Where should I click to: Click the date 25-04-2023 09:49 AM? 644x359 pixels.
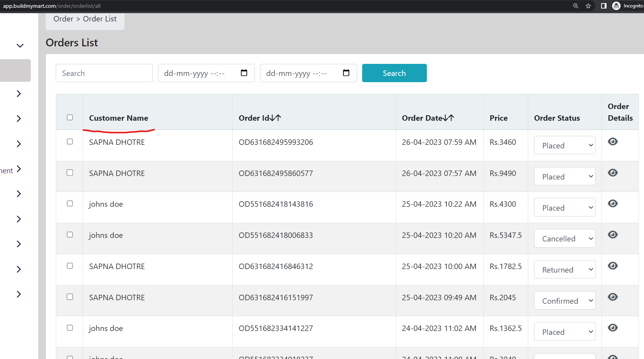pos(439,297)
